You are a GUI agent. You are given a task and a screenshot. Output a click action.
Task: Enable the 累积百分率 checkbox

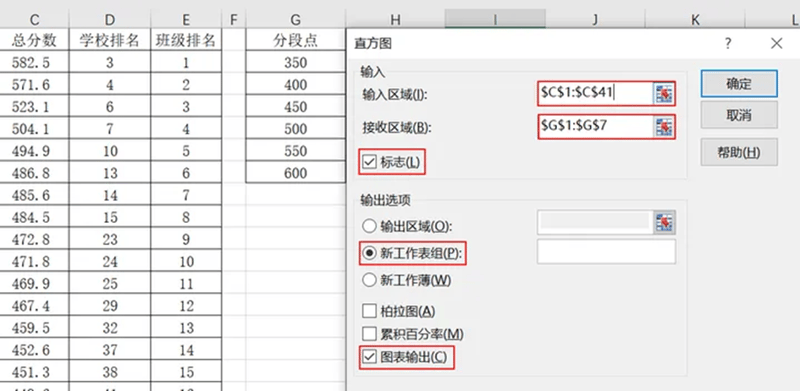click(368, 334)
